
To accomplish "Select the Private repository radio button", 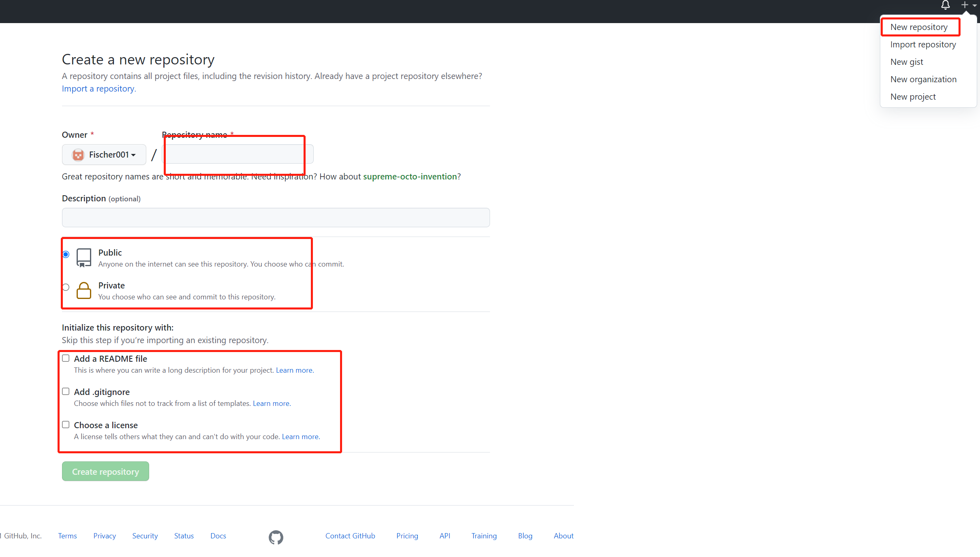I will click(66, 287).
